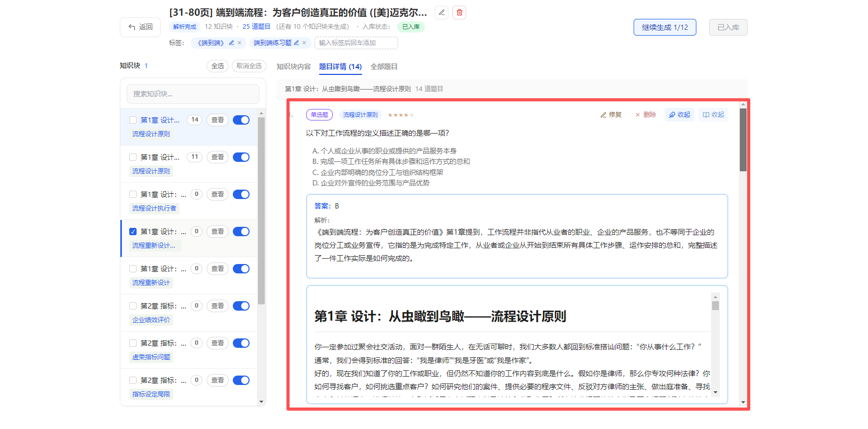868x429 pixels.
Task: Toggle the switch for the 流程设计执行者 row
Action: click(241, 194)
